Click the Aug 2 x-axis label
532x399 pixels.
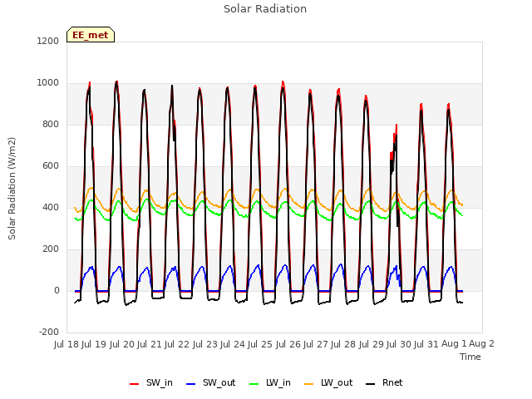click(x=482, y=344)
